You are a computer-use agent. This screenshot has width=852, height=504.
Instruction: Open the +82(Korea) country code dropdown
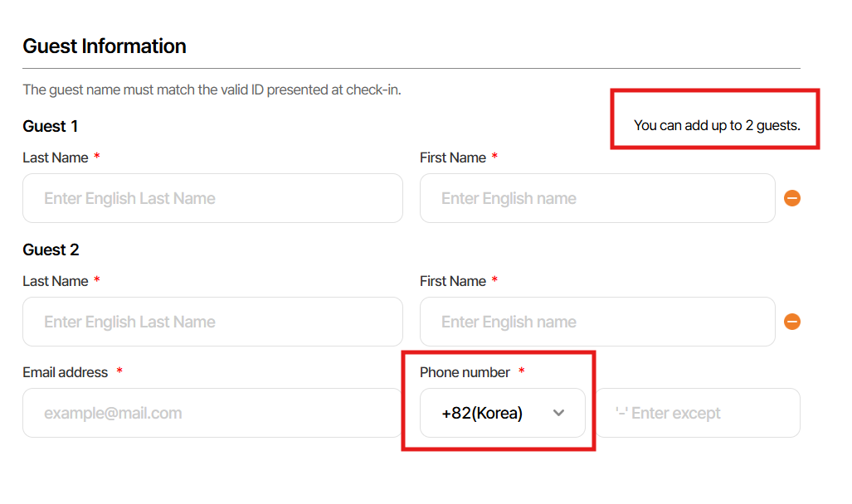503,413
